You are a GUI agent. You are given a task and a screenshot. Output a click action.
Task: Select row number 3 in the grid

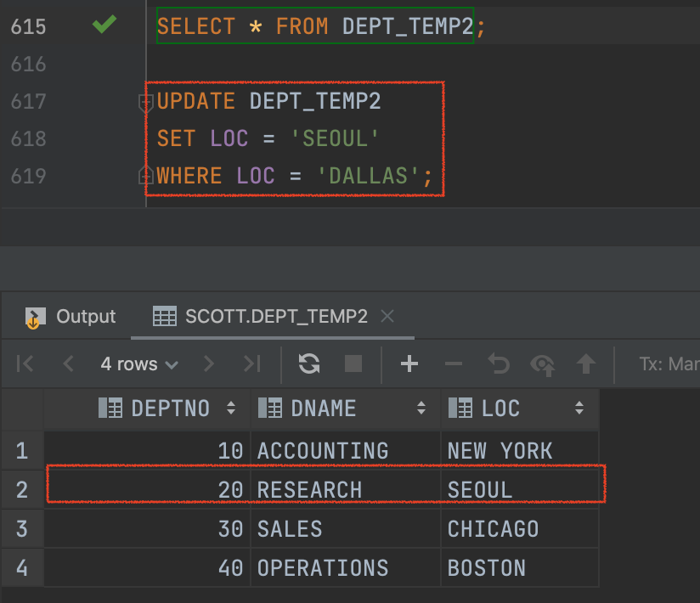22,529
